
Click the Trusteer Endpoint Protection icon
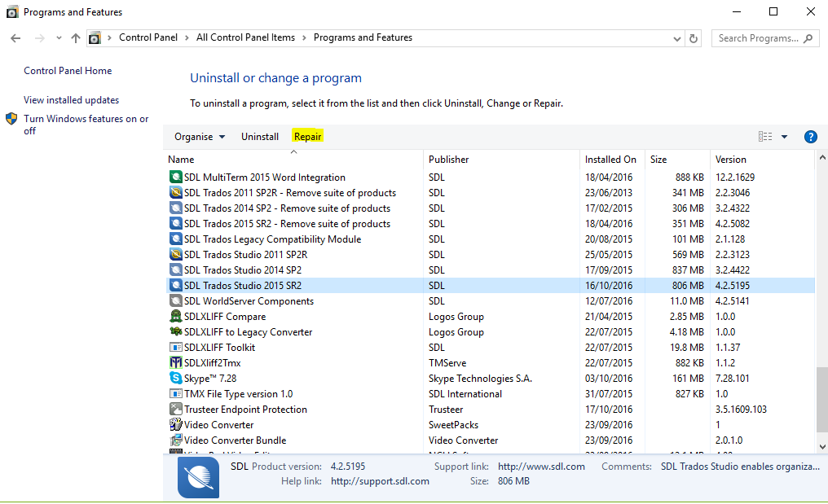coord(176,409)
